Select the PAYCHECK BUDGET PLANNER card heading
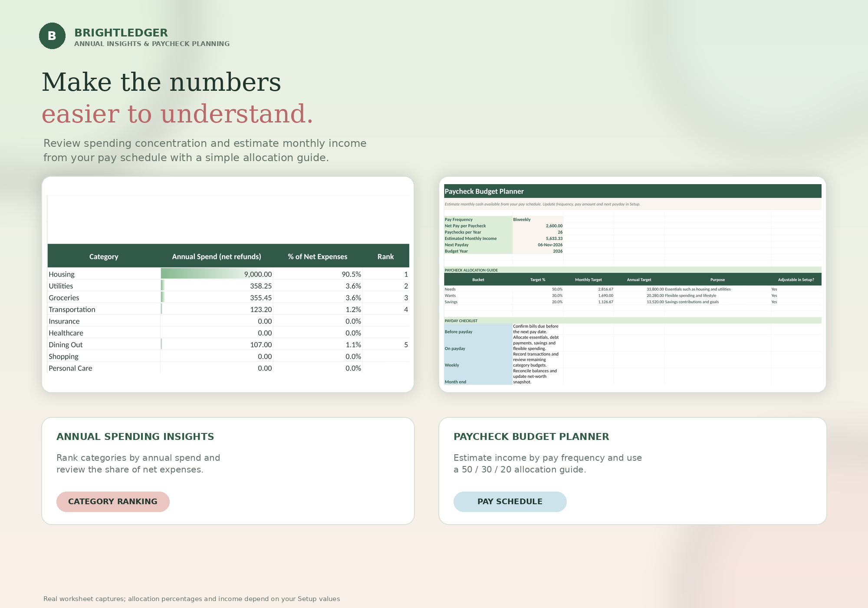The image size is (868, 608). pos(531,436)
